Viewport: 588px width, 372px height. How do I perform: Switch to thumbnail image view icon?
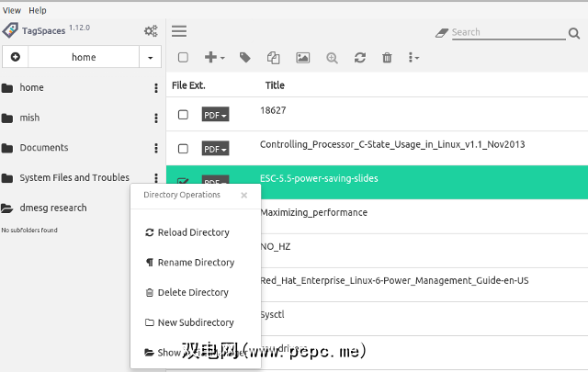pyautogui.click(x=302, y=57)
